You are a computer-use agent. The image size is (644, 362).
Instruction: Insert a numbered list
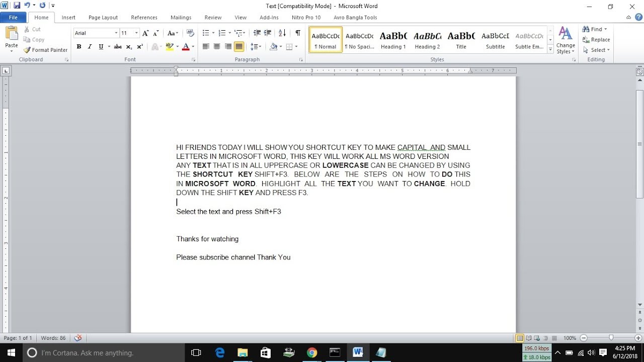222,33
